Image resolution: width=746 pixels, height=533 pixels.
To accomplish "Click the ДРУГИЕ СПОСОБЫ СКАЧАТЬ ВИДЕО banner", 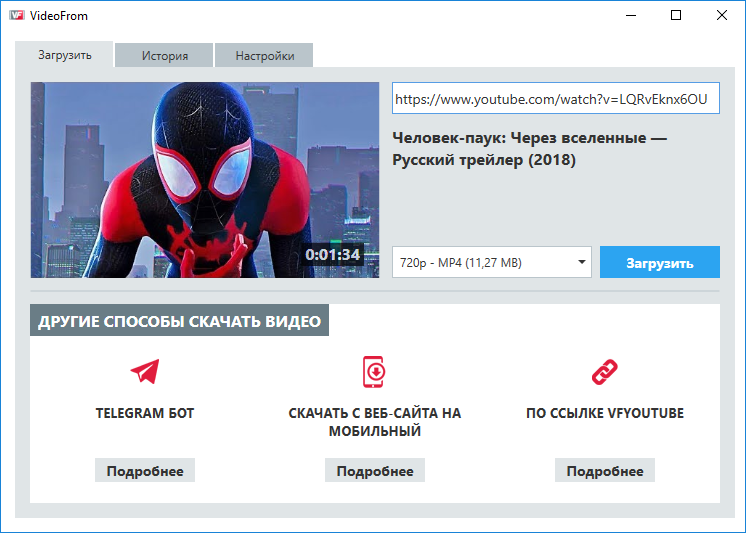I will click(x=179, y=320).
